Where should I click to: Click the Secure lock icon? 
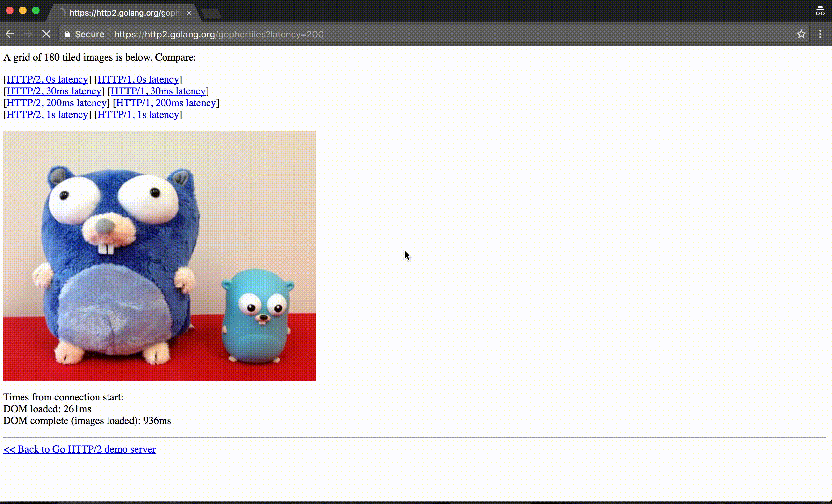click(x=67, y=34)
